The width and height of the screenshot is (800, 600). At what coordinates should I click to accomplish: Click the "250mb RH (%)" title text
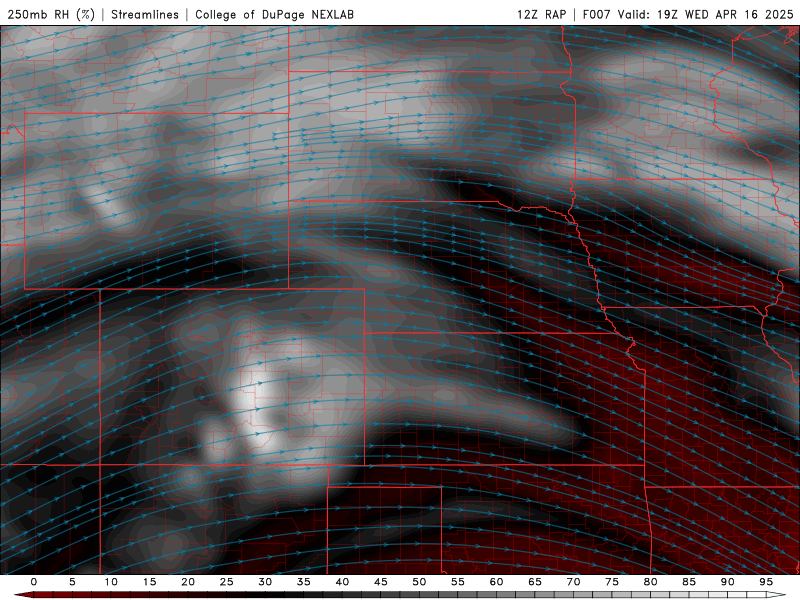click(x=51, y=14)
